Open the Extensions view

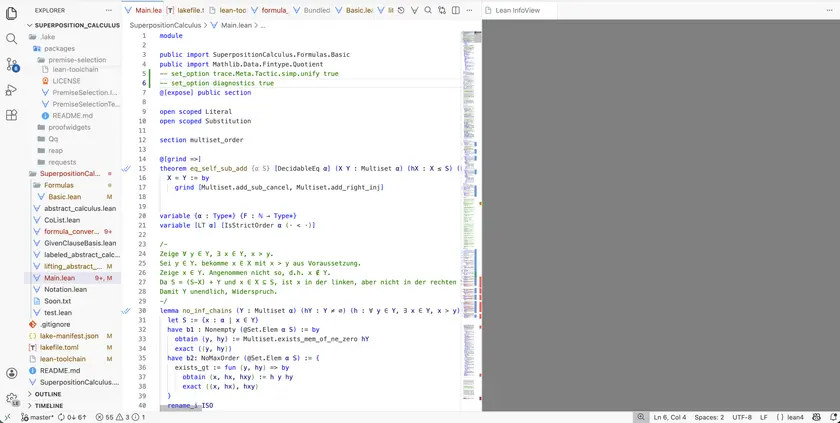[x=12, y=115]
